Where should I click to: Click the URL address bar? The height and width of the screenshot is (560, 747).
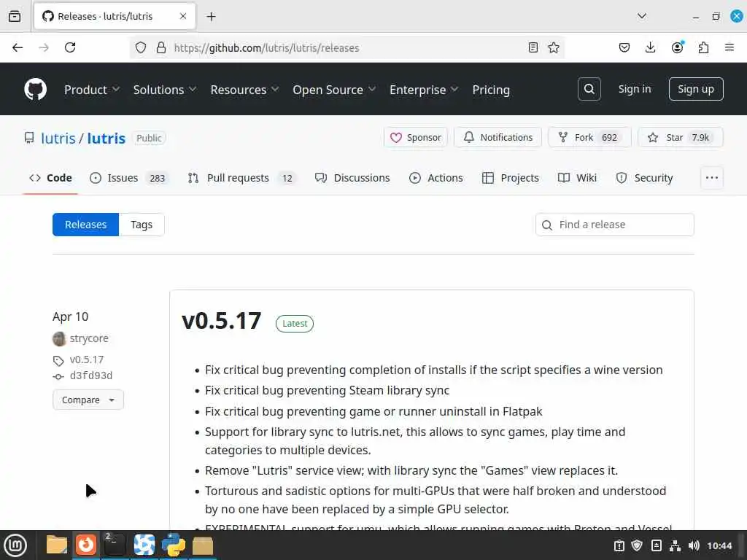pos(347,47)
